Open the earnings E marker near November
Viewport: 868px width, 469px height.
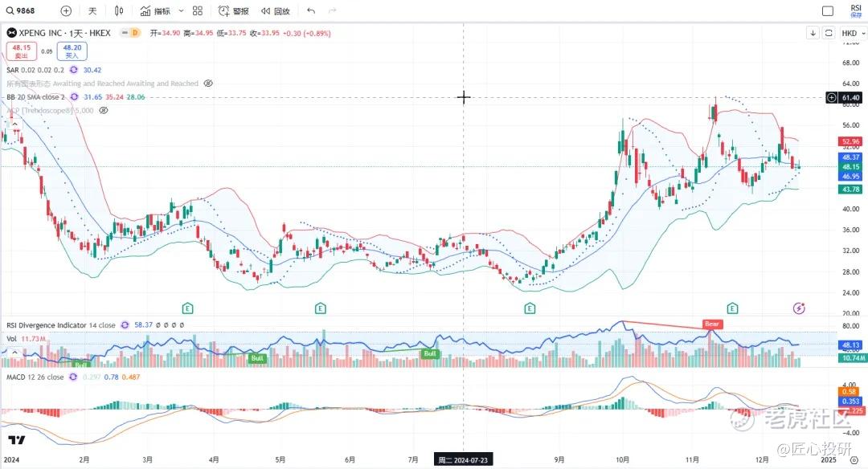coord(732,308)
